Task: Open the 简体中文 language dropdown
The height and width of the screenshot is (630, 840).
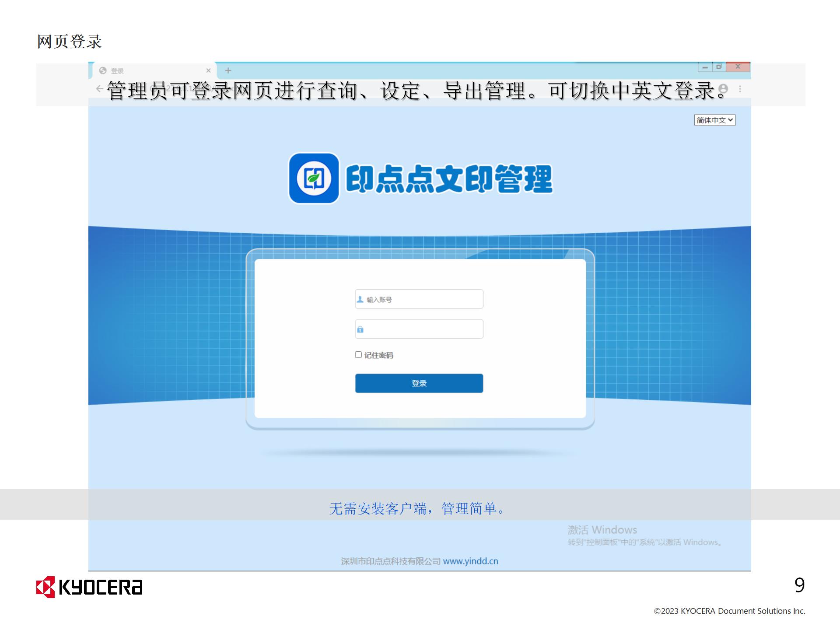Action: pos(714,120)
